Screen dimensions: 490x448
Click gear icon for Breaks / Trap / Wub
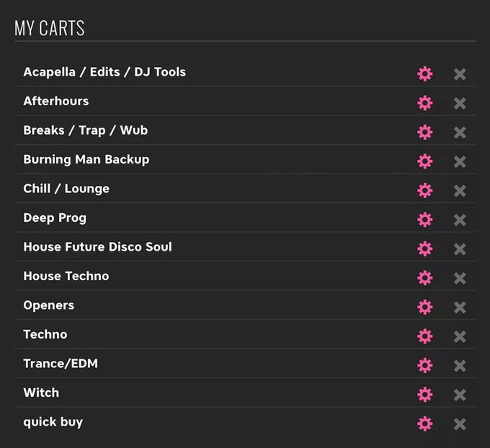425,132
